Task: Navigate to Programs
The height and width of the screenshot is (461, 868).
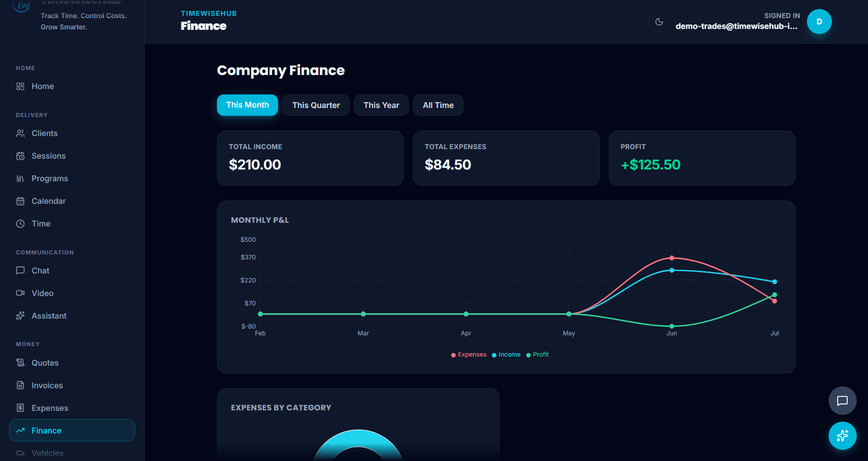Action: click(72, 179)
